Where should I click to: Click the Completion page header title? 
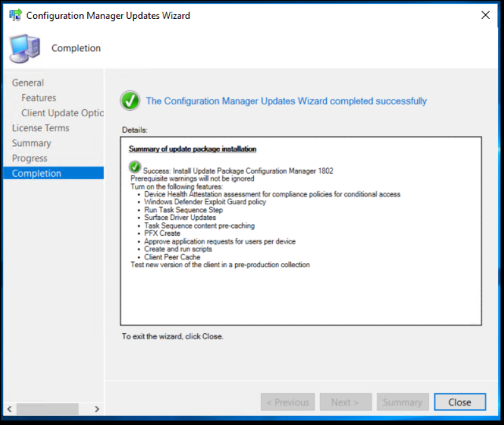click(76, 48)
